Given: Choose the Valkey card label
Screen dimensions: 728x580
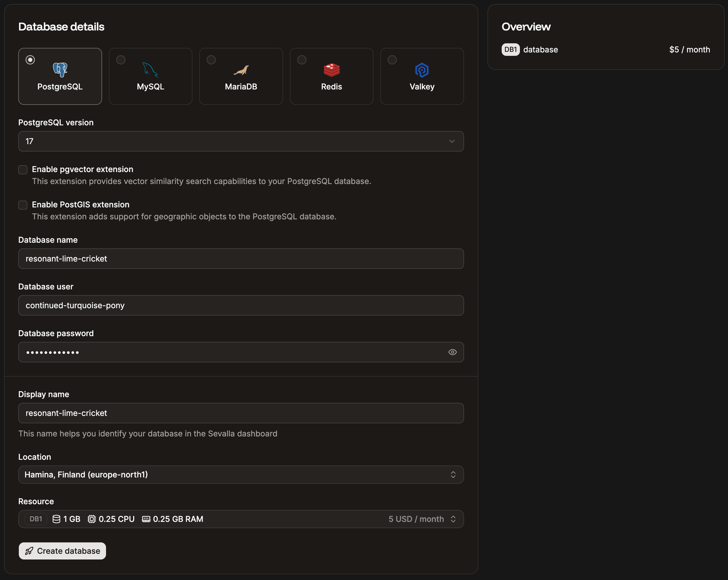Looking at the screenshot, I should [422, 87].
